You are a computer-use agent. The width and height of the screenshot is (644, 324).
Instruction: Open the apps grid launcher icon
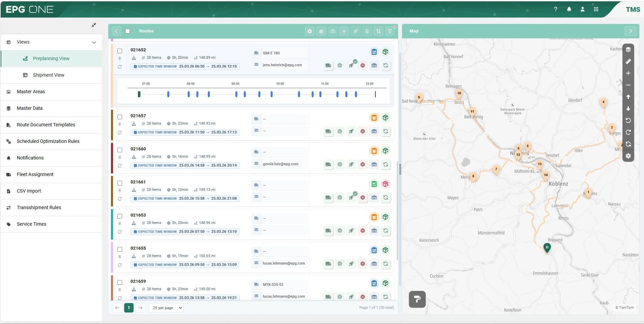click(596, 9)
